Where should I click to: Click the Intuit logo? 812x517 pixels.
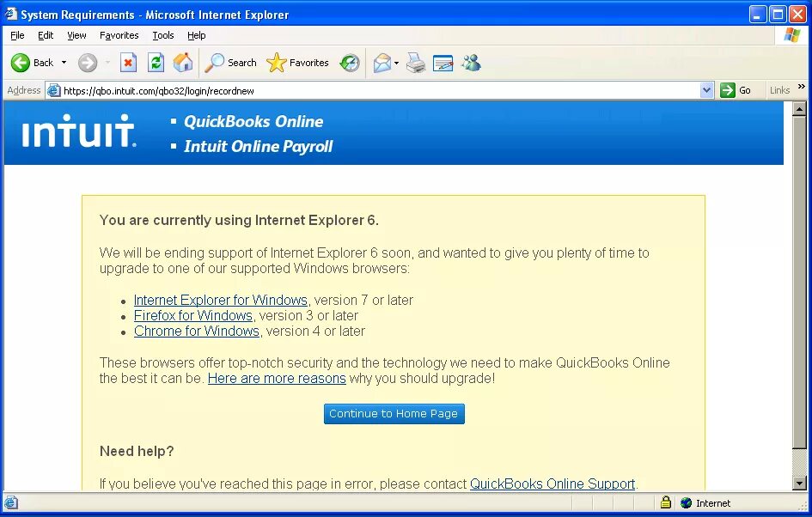coord(79,131)
